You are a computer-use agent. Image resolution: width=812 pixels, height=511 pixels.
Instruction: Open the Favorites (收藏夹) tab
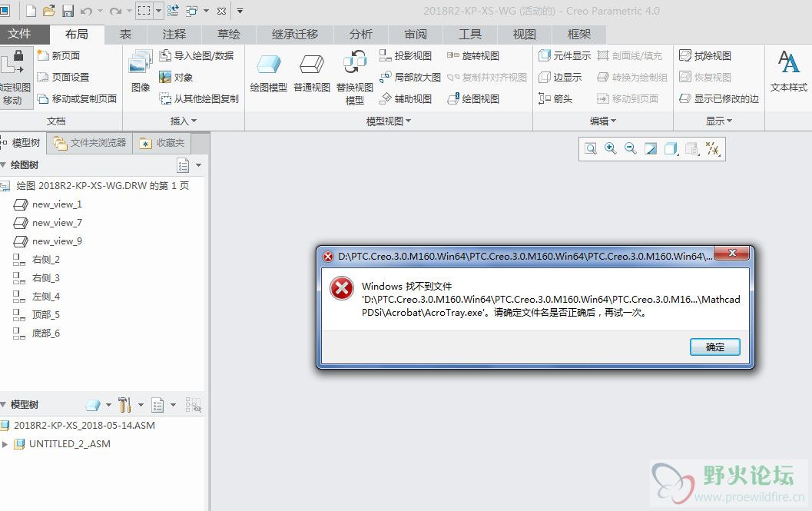pyautogui.click(x=162, y=143)
